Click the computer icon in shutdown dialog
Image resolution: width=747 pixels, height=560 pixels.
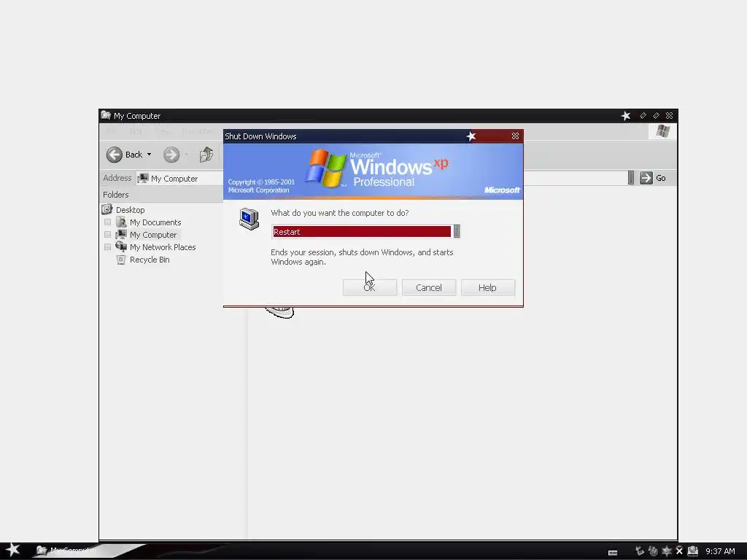pyautogui.click(x=249, y=219)
